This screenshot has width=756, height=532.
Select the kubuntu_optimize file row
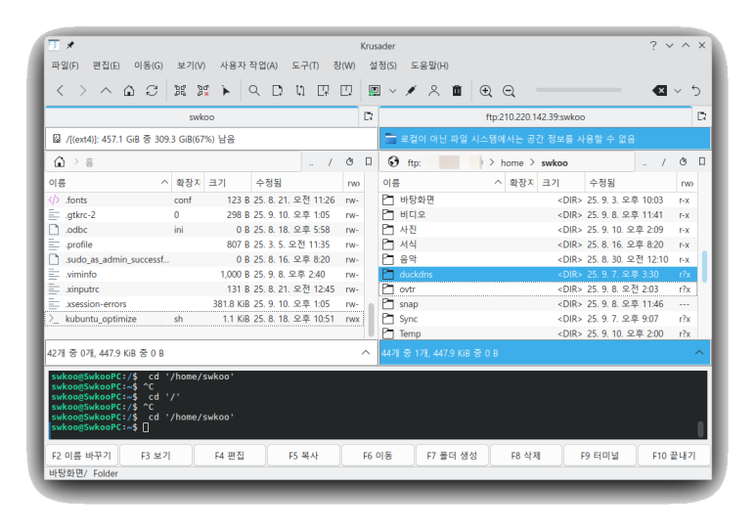[x=204, y=319]
